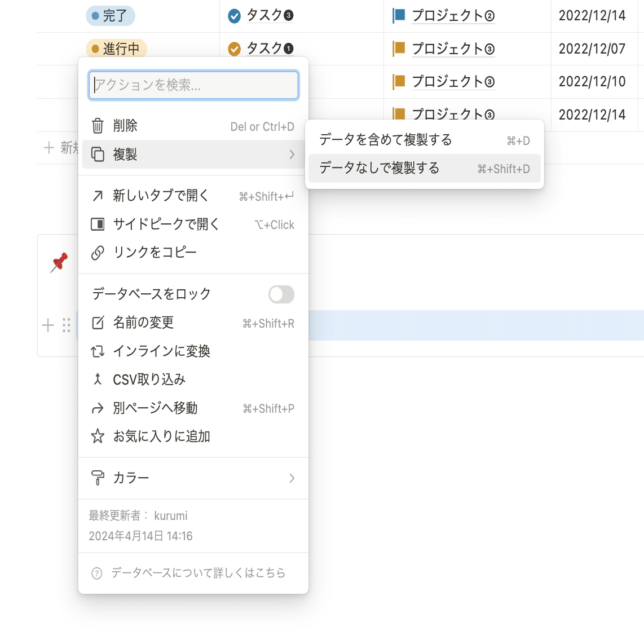Choose 削除 from the menu
The height and width of the screenshot is (644, 644).
[193, 126]
